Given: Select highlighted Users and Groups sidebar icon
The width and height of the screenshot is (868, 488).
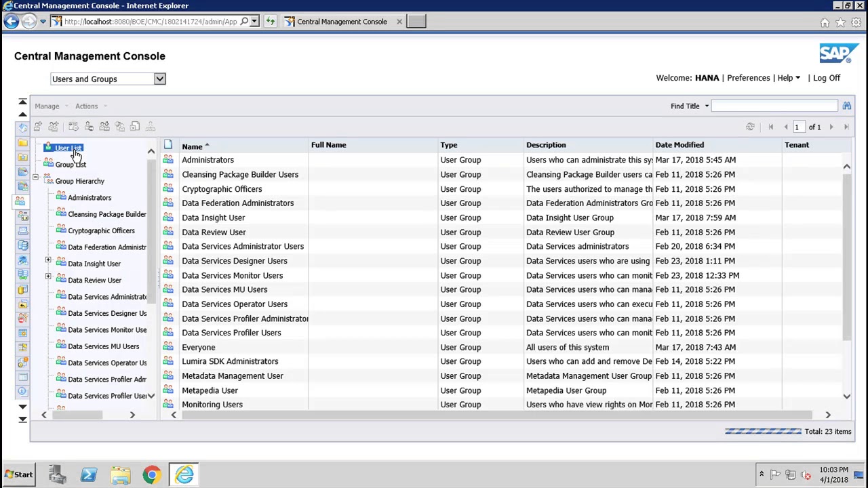Looking at the screenshot, I should [x=20, y=201].
